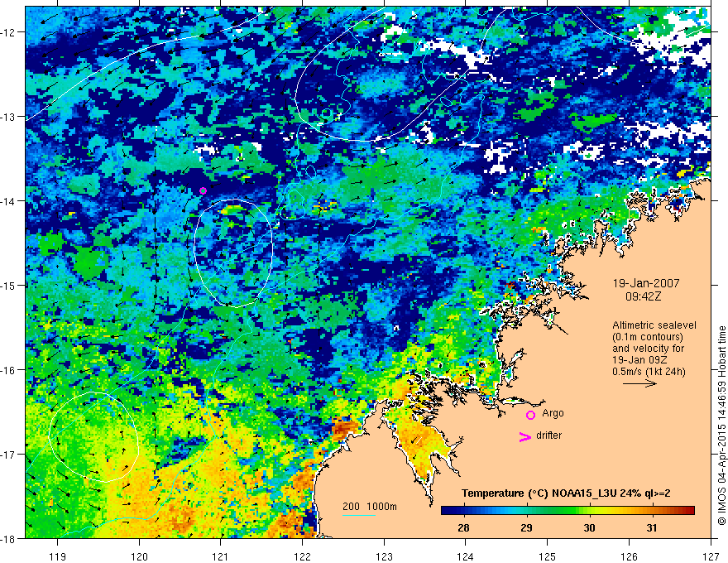Click longitude axis label 124
The height and width of the screenshot is (563, 728).
(466, 556)
